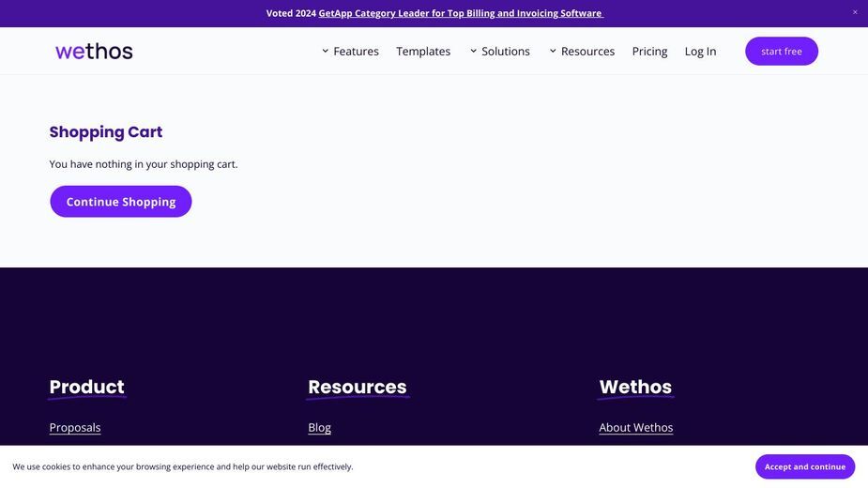Open the Features menu label

(356, 52)
